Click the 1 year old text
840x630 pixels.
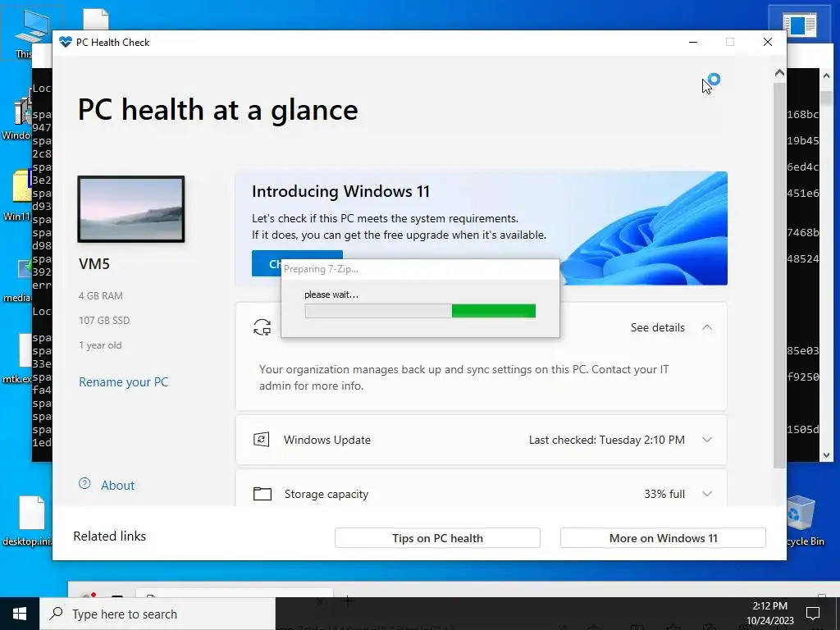click(x=100, y=345)
